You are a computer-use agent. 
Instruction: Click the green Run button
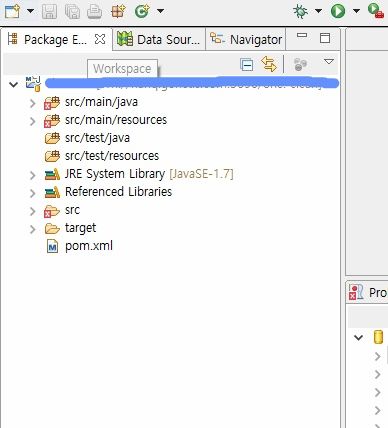tap(338, 11)
